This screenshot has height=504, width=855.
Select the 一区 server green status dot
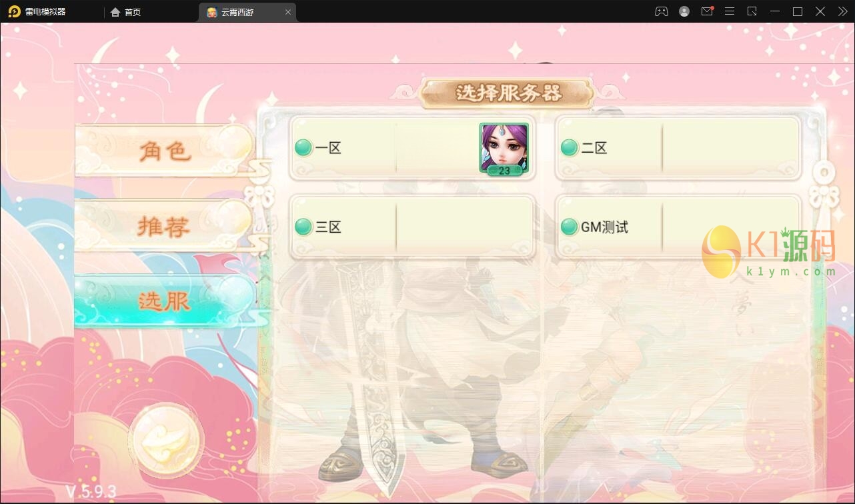coord(303,147)
